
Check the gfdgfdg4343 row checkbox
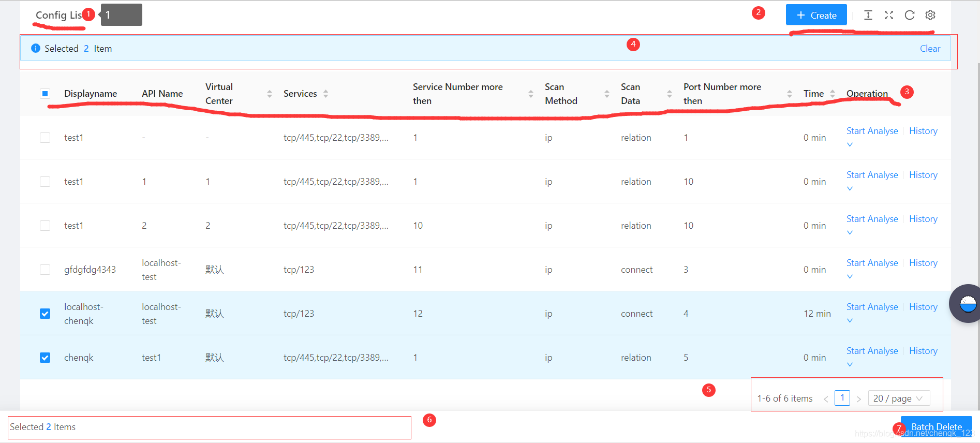[45, 270]
